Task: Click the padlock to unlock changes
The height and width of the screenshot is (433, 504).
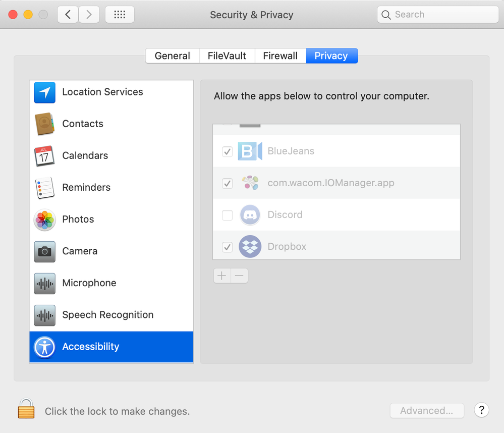Action: (x=26, y=409)
